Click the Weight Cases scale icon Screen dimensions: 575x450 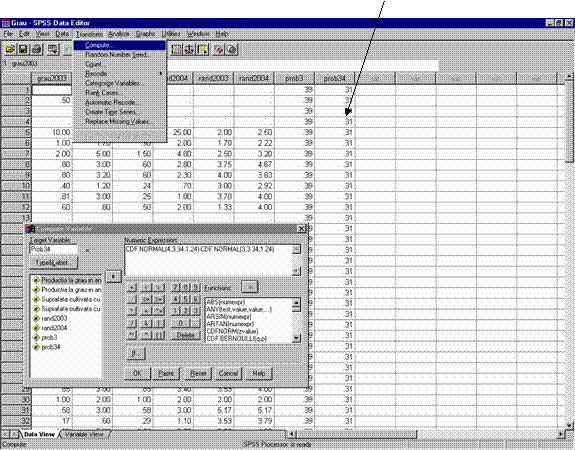189,50
